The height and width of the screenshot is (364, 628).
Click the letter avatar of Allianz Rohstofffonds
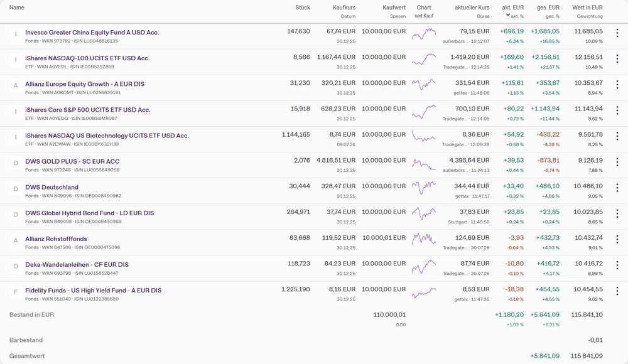(16, 240)
